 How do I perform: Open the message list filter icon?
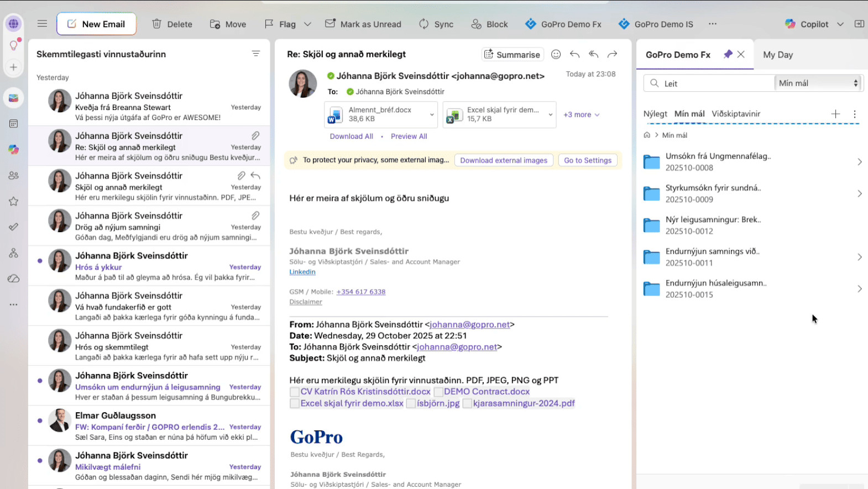pos(255,54)
